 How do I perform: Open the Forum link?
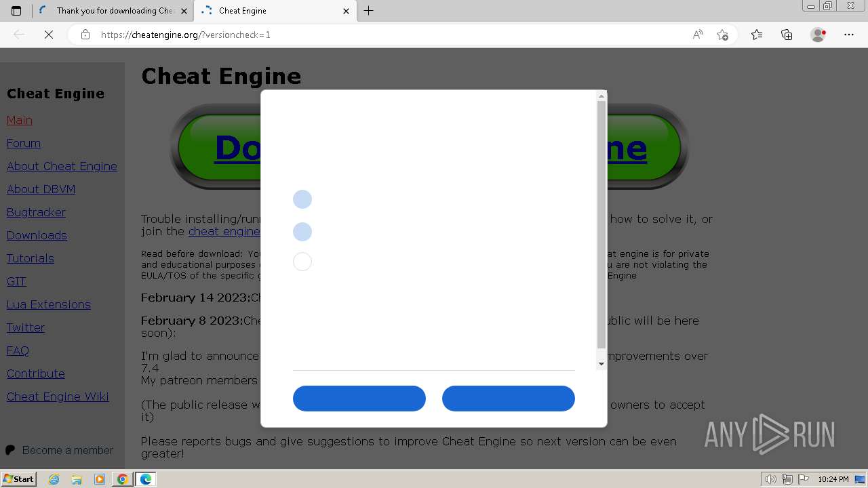[24, 143]
